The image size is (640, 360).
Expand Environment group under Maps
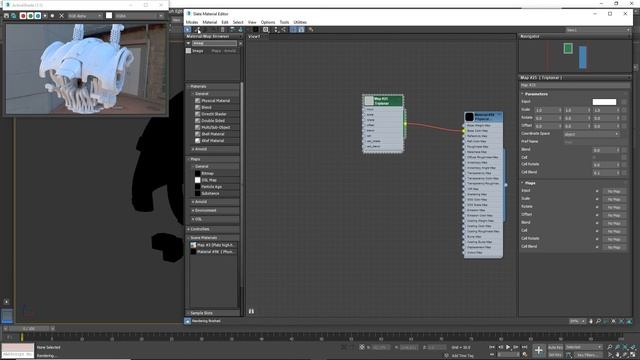[193, 211]
